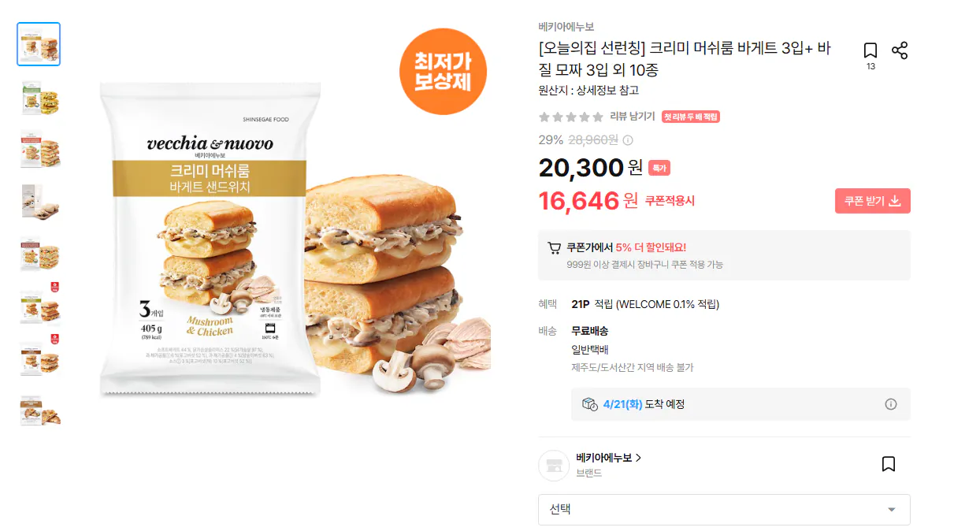Bookmark the 베키아에누보 brand
The image size is (980, 531).
click(889, 464)
